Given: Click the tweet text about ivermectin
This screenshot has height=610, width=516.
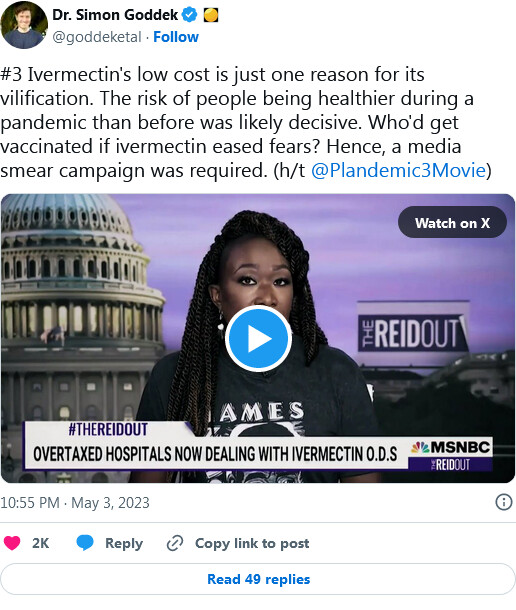Looking at the screenshot, I should coord(246,122).
